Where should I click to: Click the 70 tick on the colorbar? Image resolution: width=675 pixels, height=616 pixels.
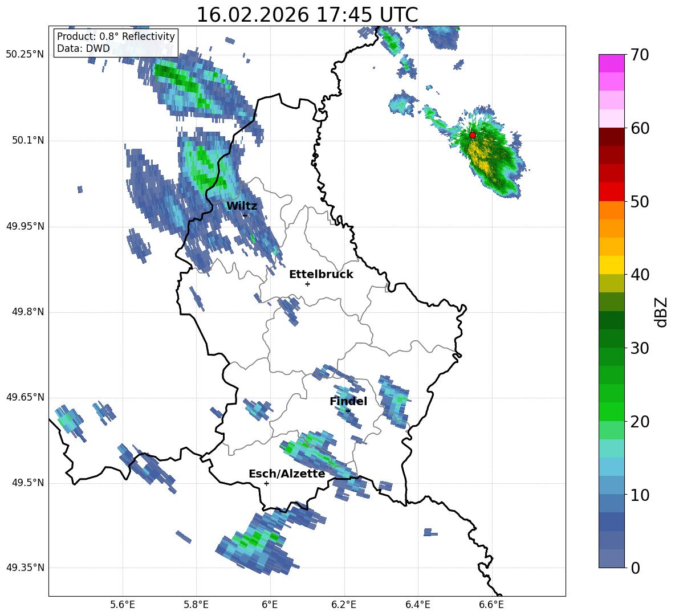tap(640, 55)
